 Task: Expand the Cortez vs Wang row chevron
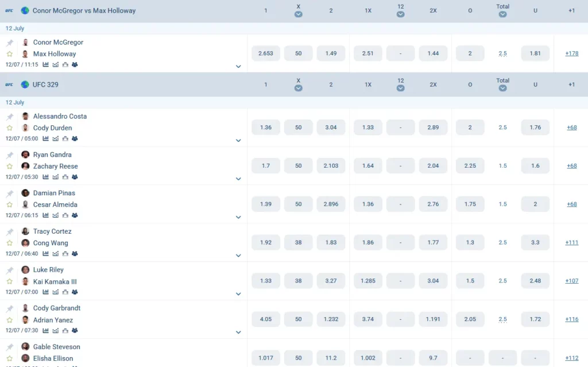click(238, 256)
